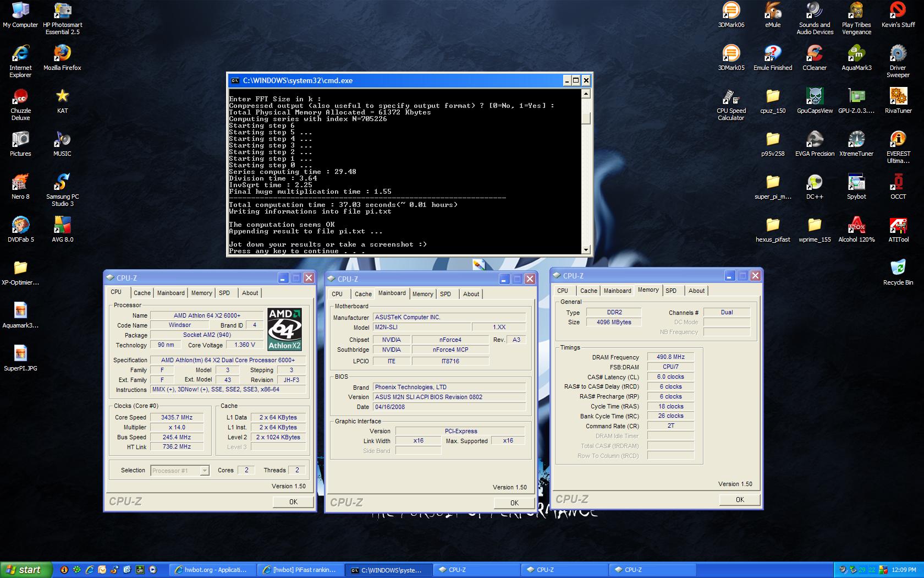Open Internet Explorer from the desktop
The image size is (924, 578).
(x=20, y=61)
